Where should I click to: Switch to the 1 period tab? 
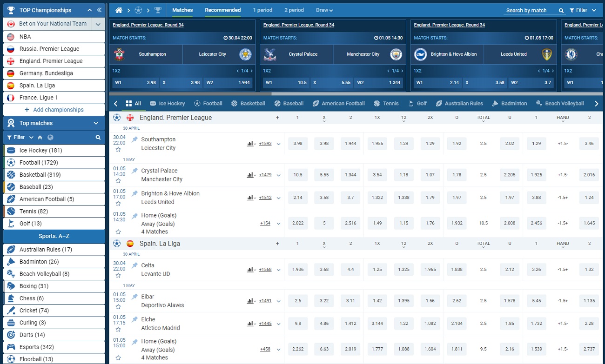tap(263, 10)
